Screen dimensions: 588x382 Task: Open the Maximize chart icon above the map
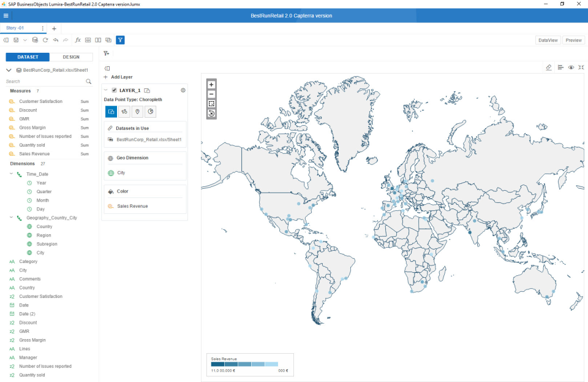pyautogui.click(x=581, y=67)
